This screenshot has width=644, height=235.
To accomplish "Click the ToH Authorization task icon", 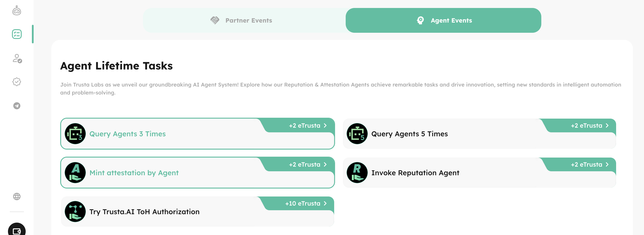I will point(75,212).
